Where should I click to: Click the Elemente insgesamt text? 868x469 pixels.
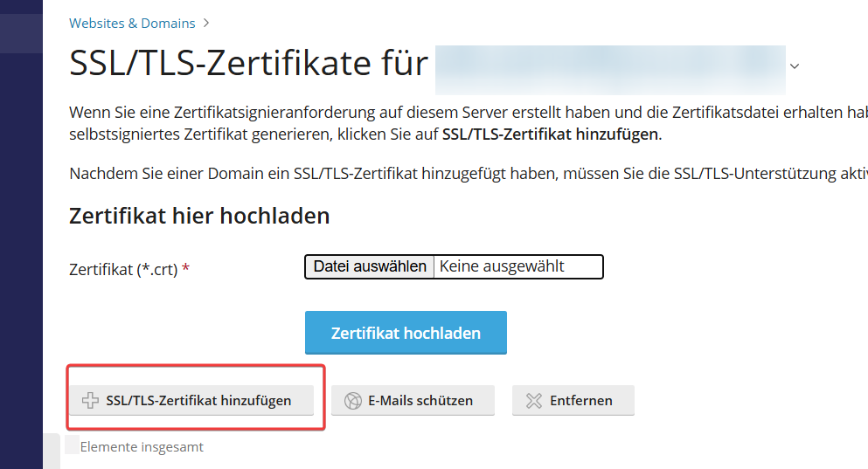point(142,447)
